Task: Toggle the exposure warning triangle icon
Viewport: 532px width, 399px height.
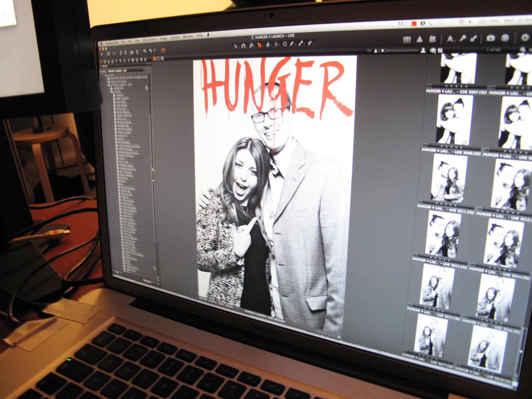Action: coord(419,40)
